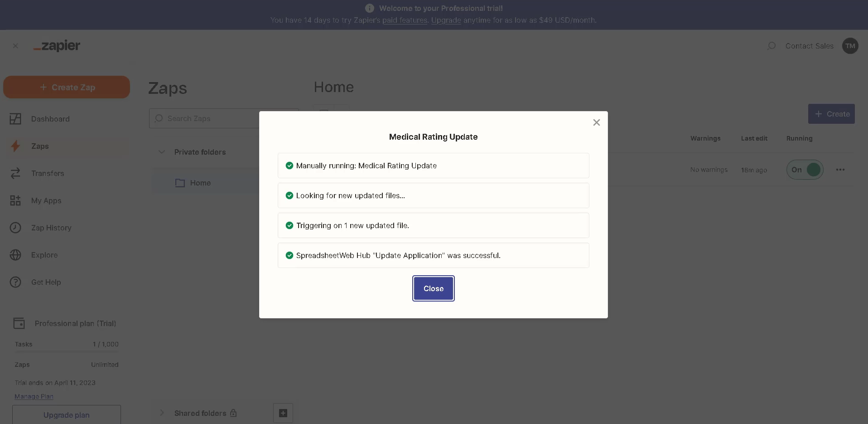The height and width of the screenshot is (424, 868).
Task: Click the Upgrade link in the trial banner
Action: [x=446, y=20]
